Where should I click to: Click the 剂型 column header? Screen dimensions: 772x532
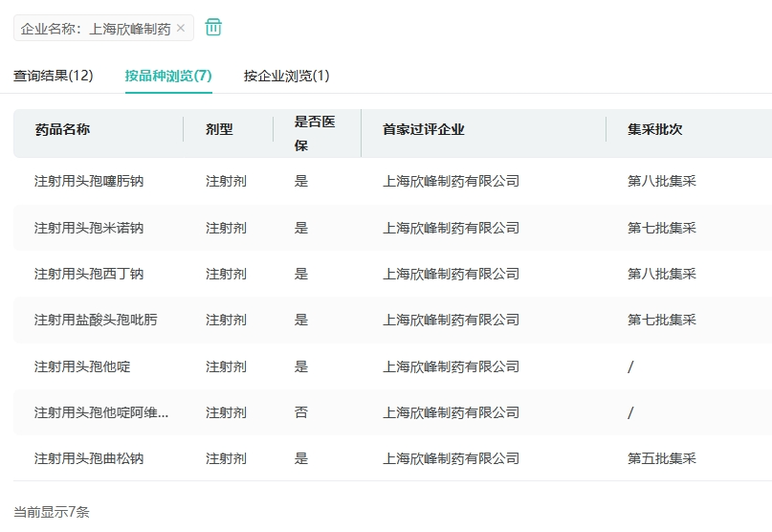pos(219,129)
